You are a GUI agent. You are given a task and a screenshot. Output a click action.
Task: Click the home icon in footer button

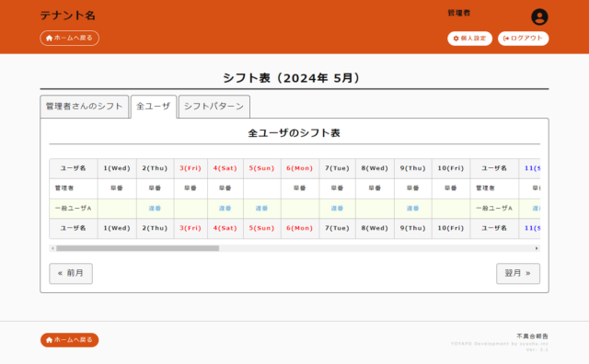[49, 340]
